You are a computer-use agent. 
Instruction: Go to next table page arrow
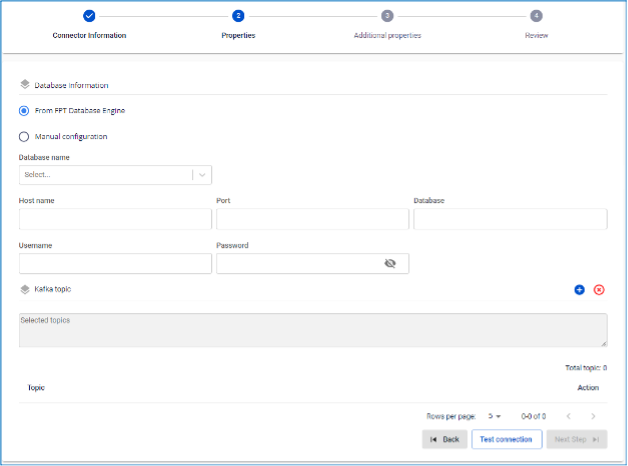pos(593,416)
